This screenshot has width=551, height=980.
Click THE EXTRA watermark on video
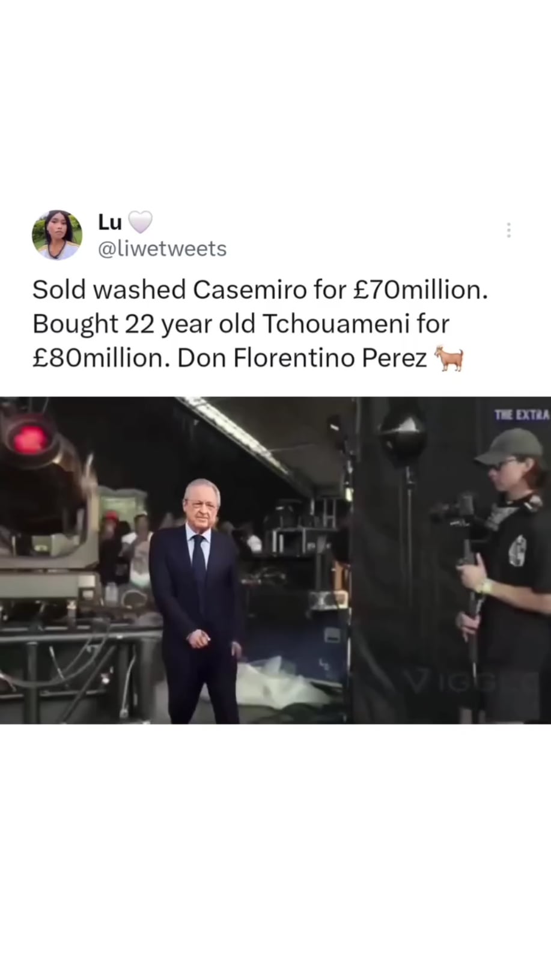pos(522,415)
